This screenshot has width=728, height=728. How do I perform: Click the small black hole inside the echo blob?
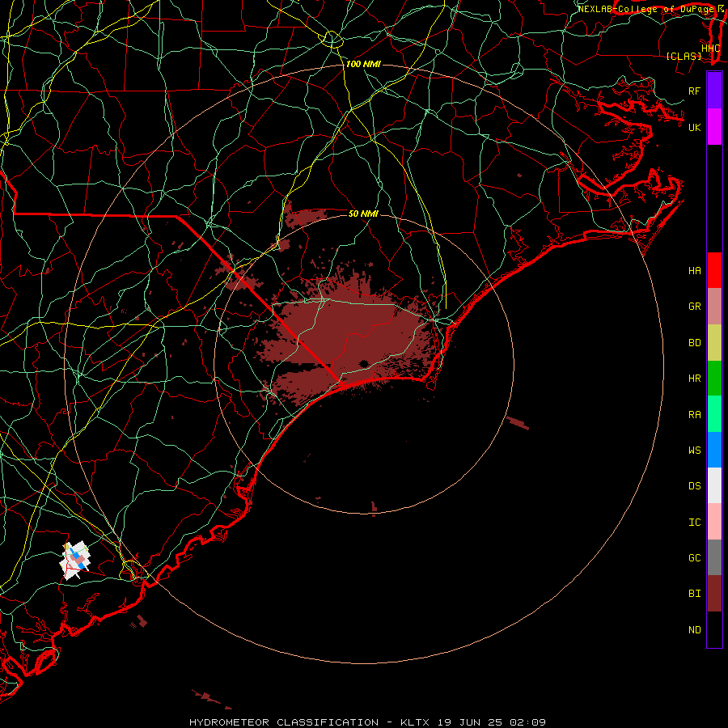364,363
